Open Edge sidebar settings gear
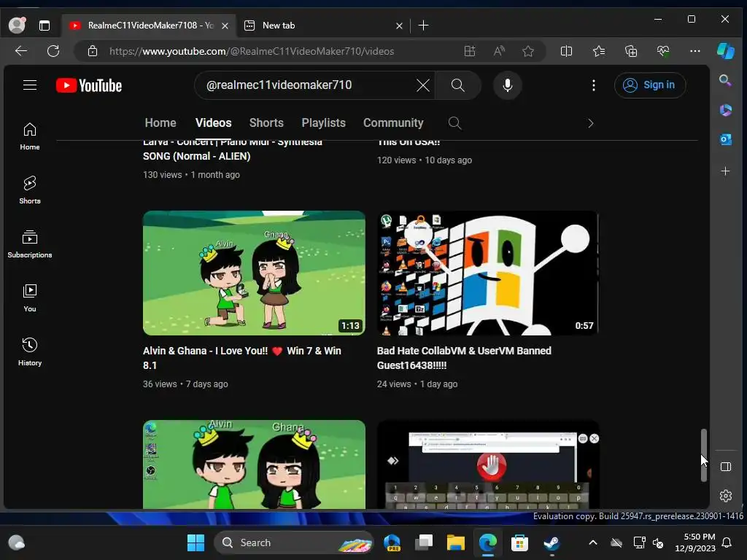 tap(726, 496)
